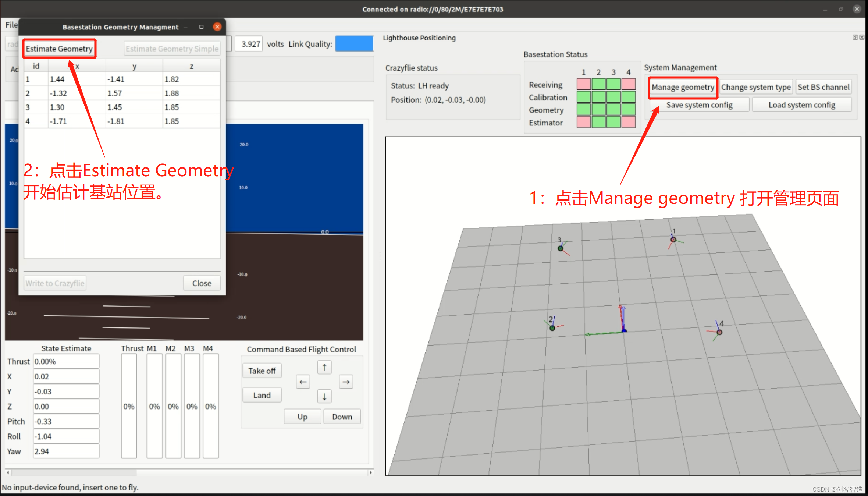Click Load system config
Viewport: 868px width, 496px height.
click(x=801, y=105)
